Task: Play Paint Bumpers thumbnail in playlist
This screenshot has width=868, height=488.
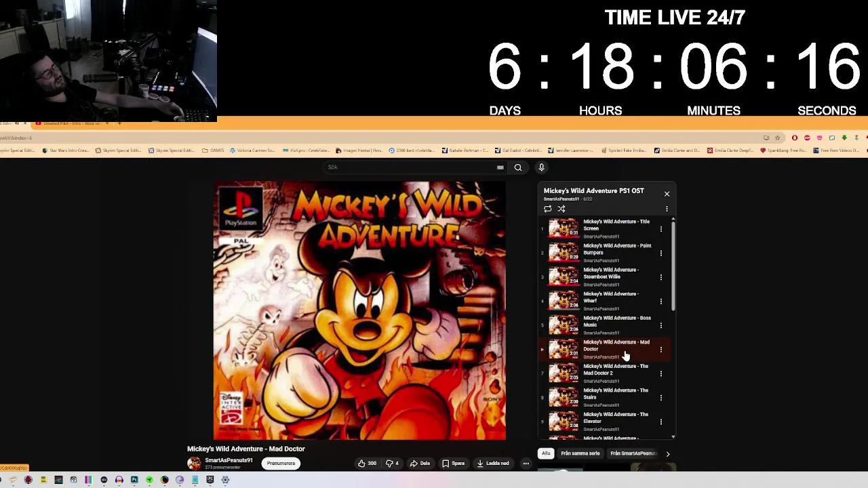Action: pyautogui.click(x=564, y=252)
